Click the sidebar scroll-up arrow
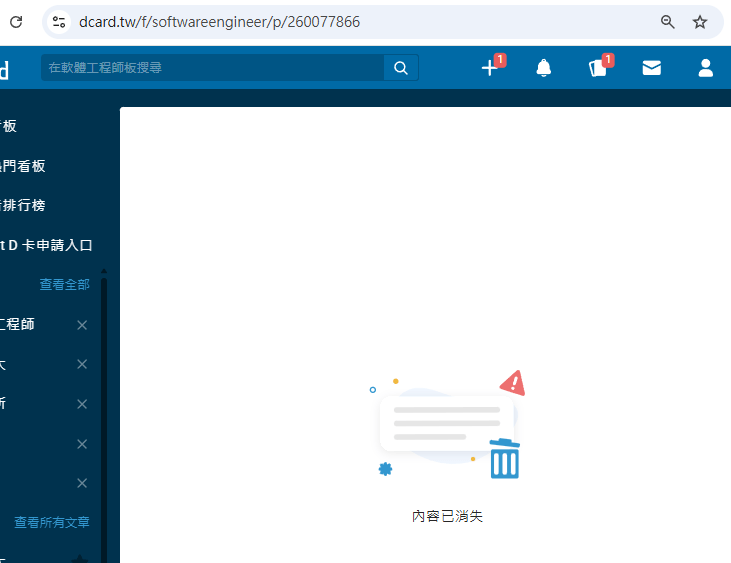Image resolution: width=731 pixels, height=563 pixels. coord(104,271)
